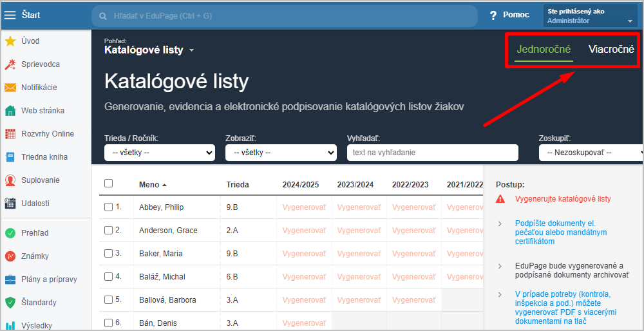Open the hamburger menu next to Štart

[x=10, y=15]
